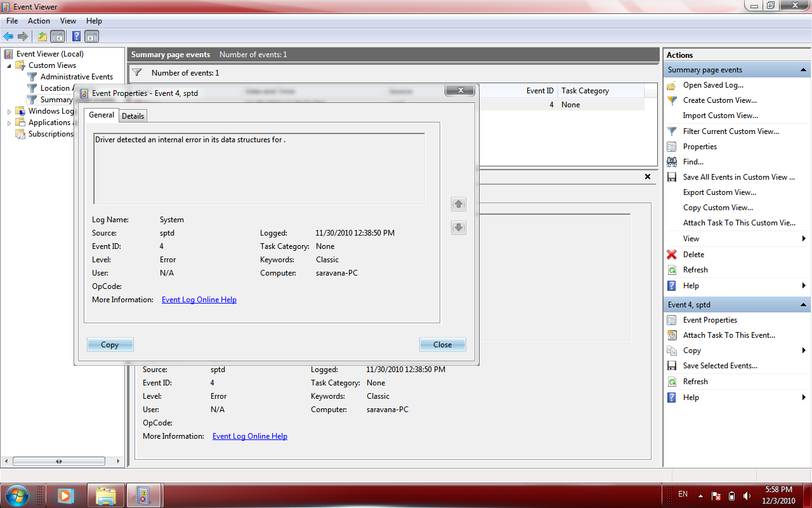
Task: Open the Help menu in menu bar
Action: (x=94, y=21)
